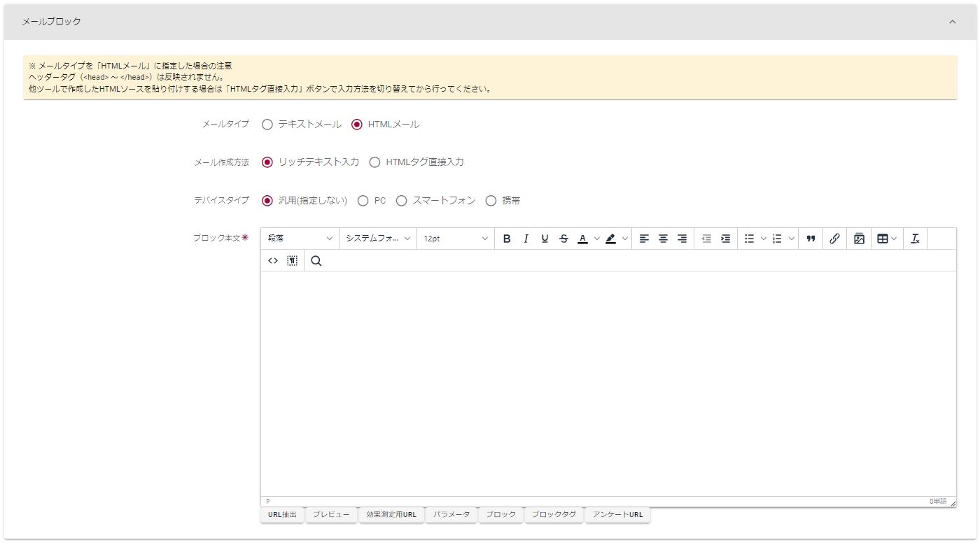Toggle bold formatting in editor toolbar
Viewport: 980px width, 545px height.
[x=507, y=239]
